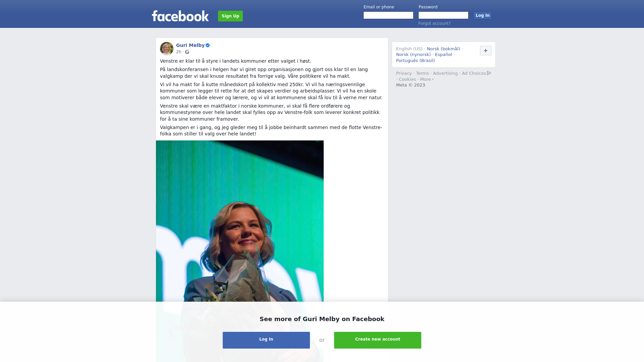Click Create new account button
The image size is (644, 362).
pos(378,340)
